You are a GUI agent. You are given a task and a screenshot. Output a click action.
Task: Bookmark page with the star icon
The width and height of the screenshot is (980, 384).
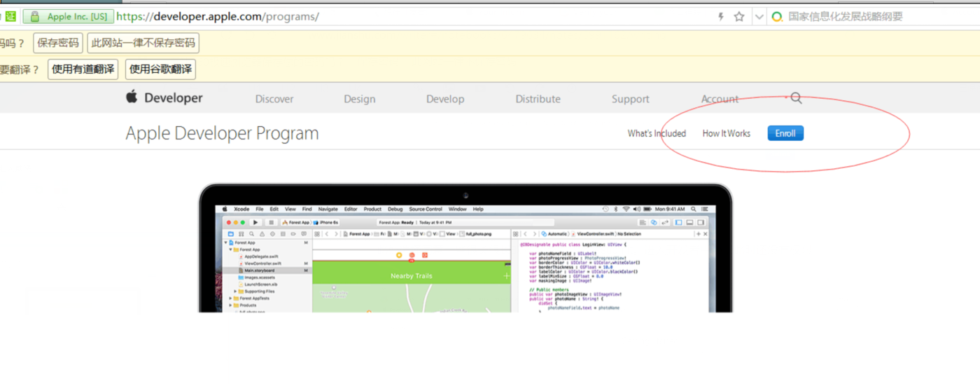click(739, 17)
